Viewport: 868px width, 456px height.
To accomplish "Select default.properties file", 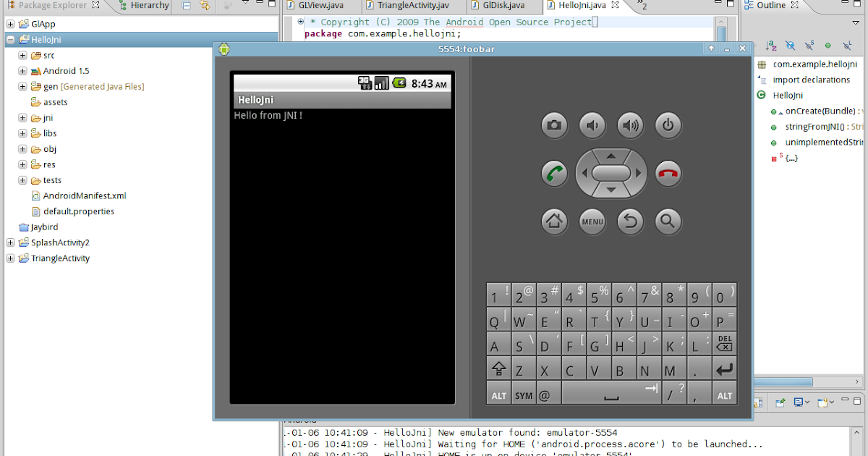I will click(72, 211).
